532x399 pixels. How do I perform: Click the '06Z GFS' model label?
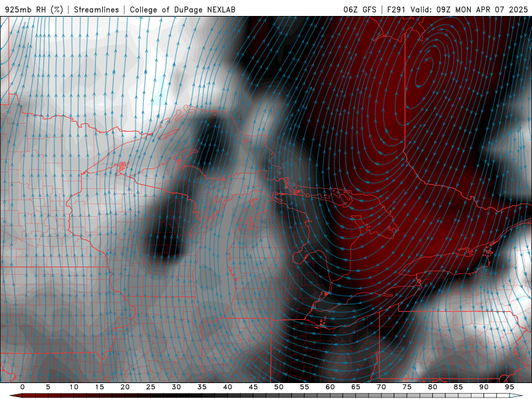coord(360,9)
